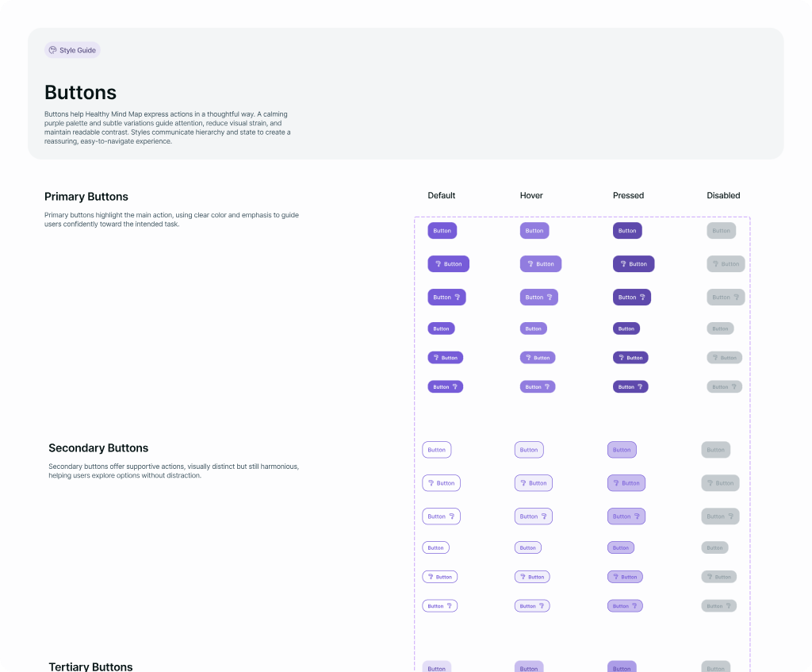Click the "Secondary Buttons" heading
Viewport: 812px width, 672px height.
[x=98, y=447]
